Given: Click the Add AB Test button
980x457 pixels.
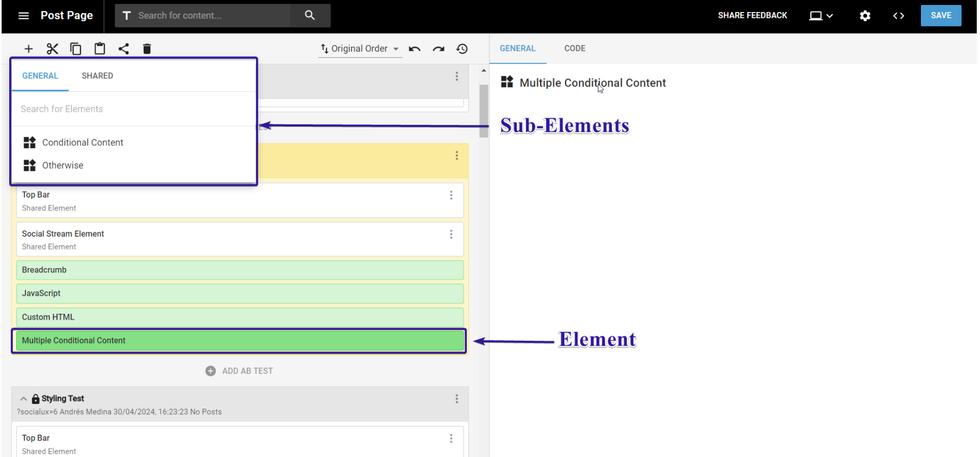Looking at the screenshot, I should click(239, 371).
